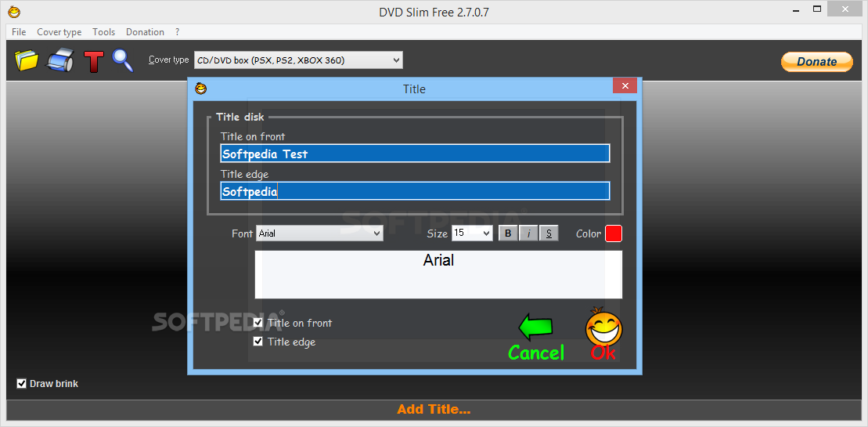Click the magnifying glass preview icon
Screen dimensions: 868x427
[x=122, y=60]
